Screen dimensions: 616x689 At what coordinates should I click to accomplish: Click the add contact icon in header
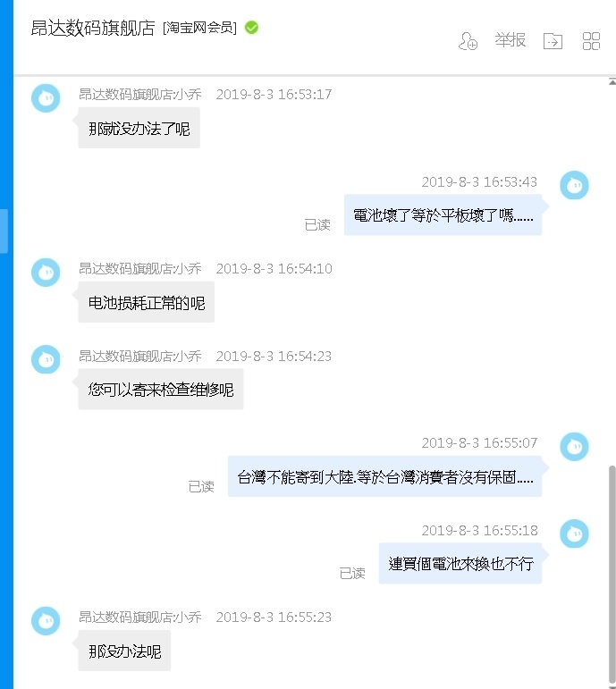coord(468,41)
